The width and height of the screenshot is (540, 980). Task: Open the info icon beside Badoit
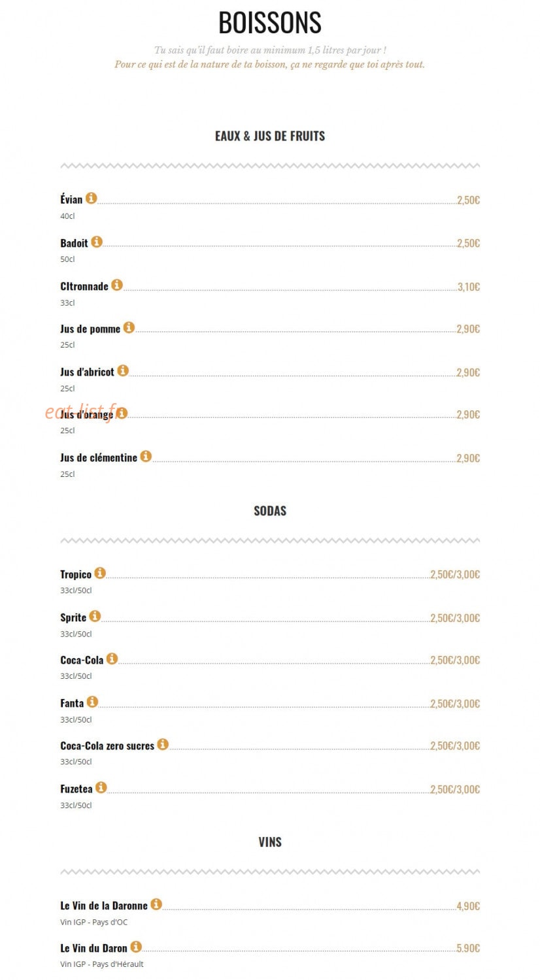tap(97, 242)
